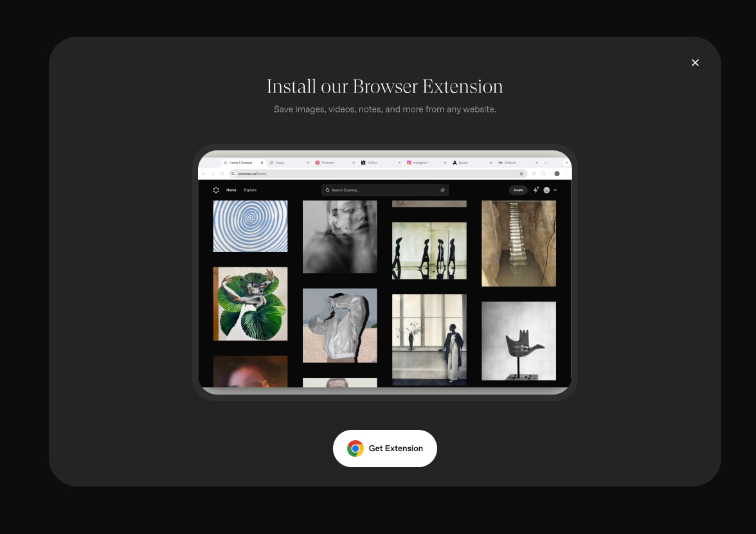
Task: Click the cosmos.so/home address bar
Action: 377,174
